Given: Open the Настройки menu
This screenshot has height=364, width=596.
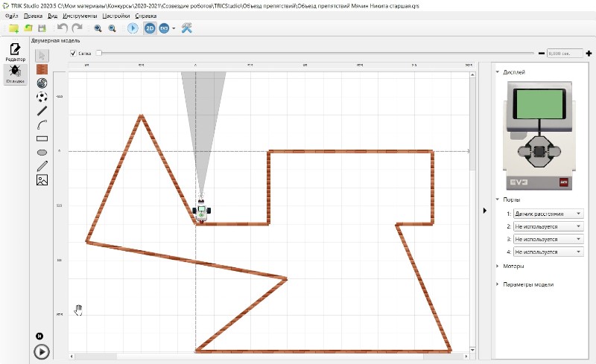Looking at the screenshot, I should tap(116, 15).
